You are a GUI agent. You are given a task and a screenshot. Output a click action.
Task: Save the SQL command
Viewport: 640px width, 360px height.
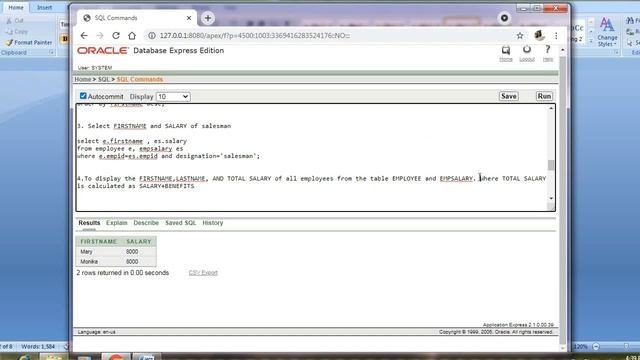[509, 96]
